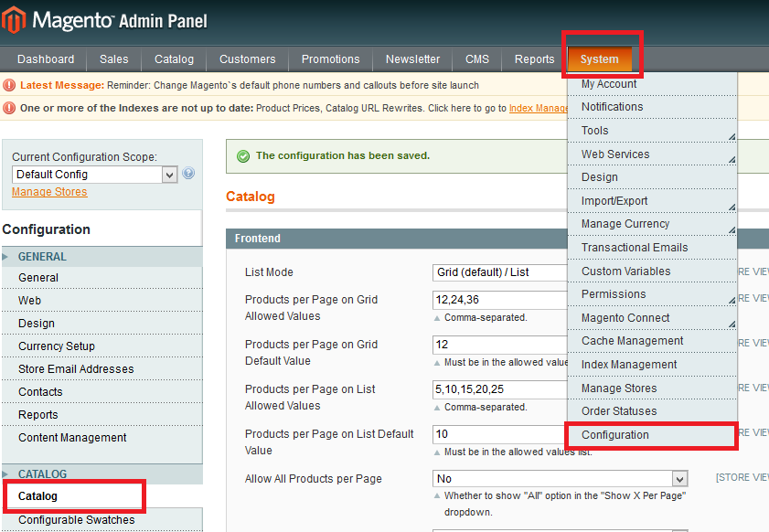Click 'The configuration has been saved.' message
Image resolution: width=769 pixels, height=532 pixels.
pos(342,156)
